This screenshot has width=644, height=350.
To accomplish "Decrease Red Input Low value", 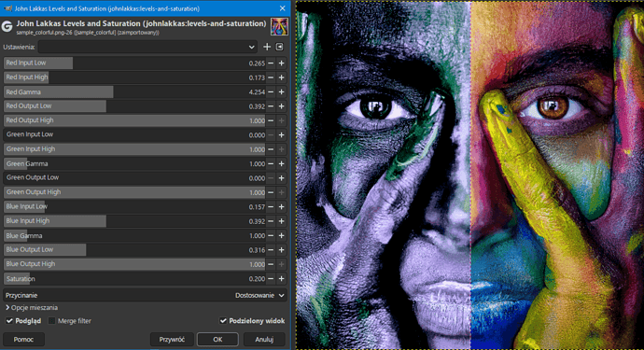I will point(271,63).
